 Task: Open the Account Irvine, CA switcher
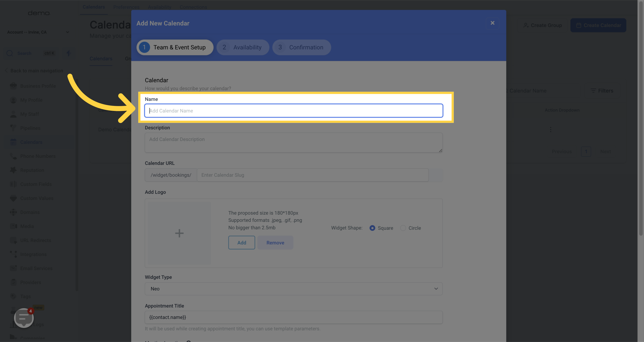click(x=37, y=32)
